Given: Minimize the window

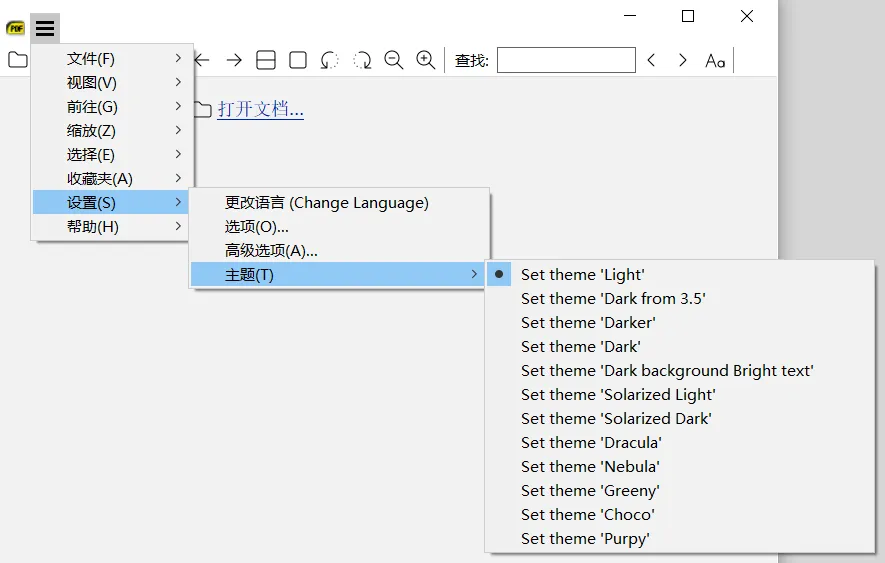Looking at the screenshot, I should tap(630, 16).
